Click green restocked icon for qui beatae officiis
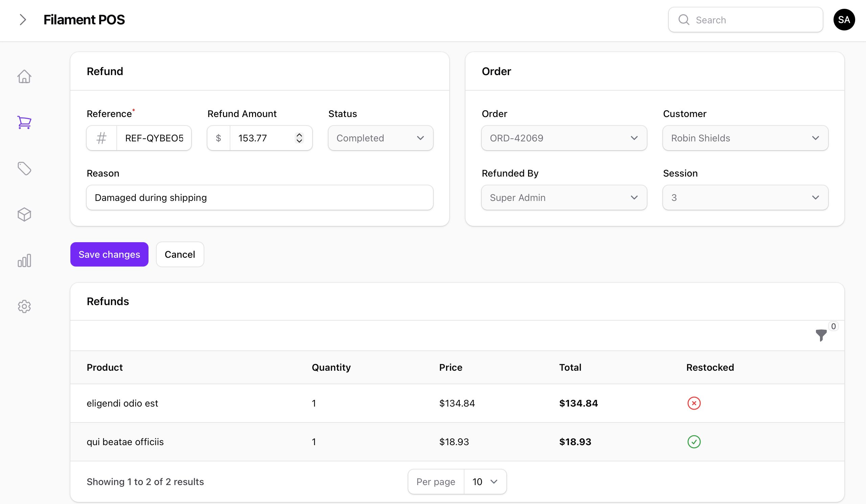The height and width of the screenshot is (504, 866). (693, 441)
